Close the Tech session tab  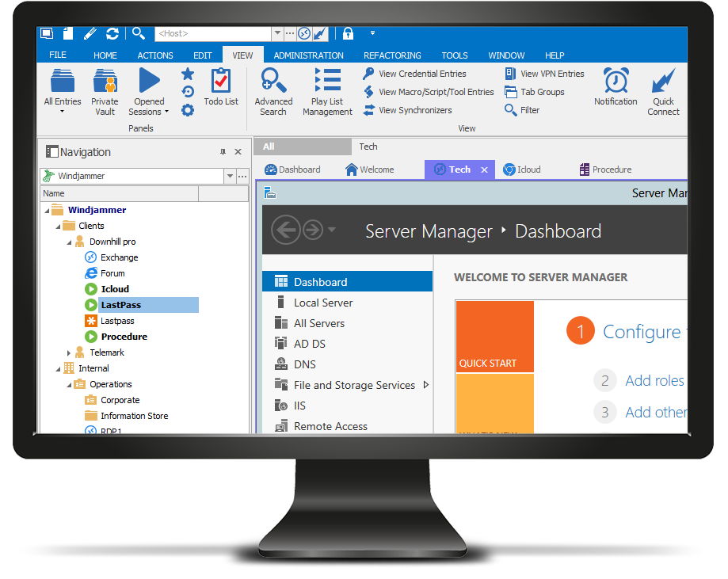tap(484, 170)
